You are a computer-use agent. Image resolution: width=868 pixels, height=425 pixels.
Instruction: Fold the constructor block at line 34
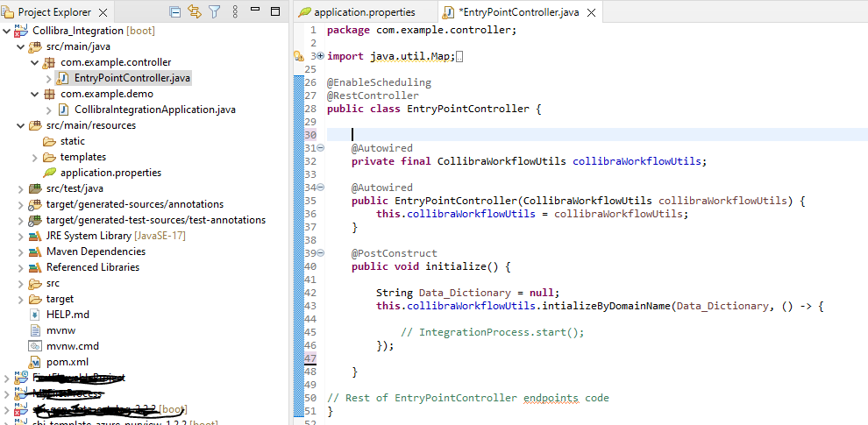coord(321,188)
